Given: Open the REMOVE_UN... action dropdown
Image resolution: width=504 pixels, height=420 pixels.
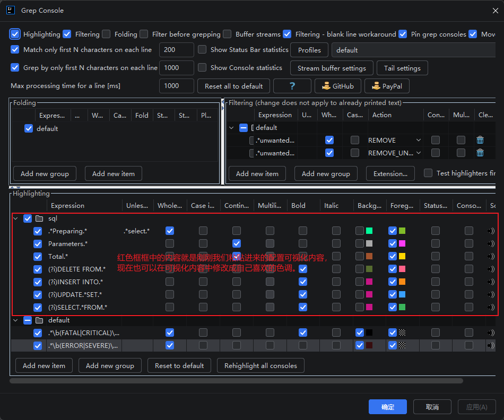Looking at the screenshot, I should pyautogui.click(x=419, y=153).
